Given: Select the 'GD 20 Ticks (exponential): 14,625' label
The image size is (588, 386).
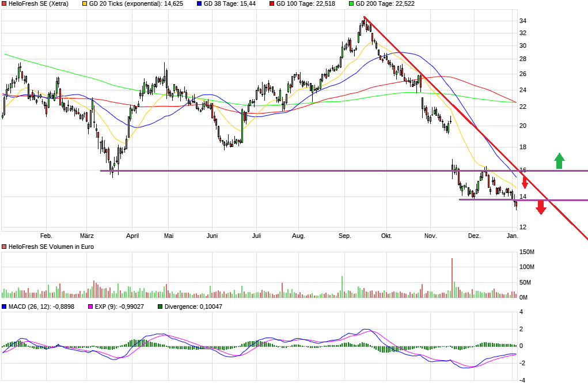Looking at the screenshot, I should pyautogui.click(x=136, y=4).
